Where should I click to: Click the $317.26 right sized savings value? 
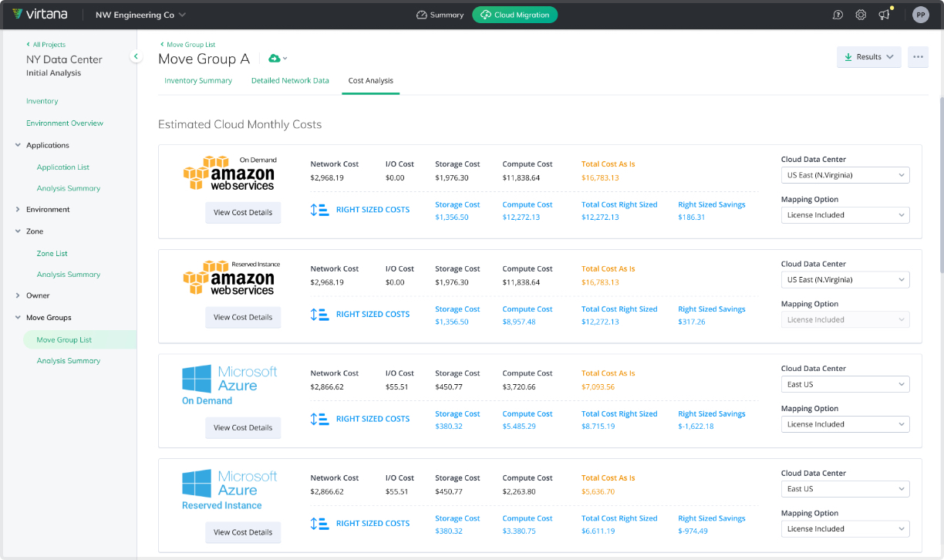(691, 322)
